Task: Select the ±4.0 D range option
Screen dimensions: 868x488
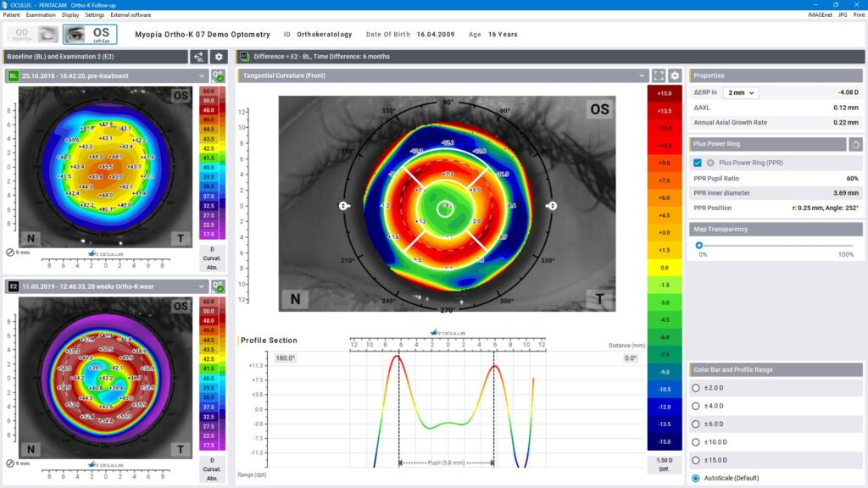Action: pos(696,406)
